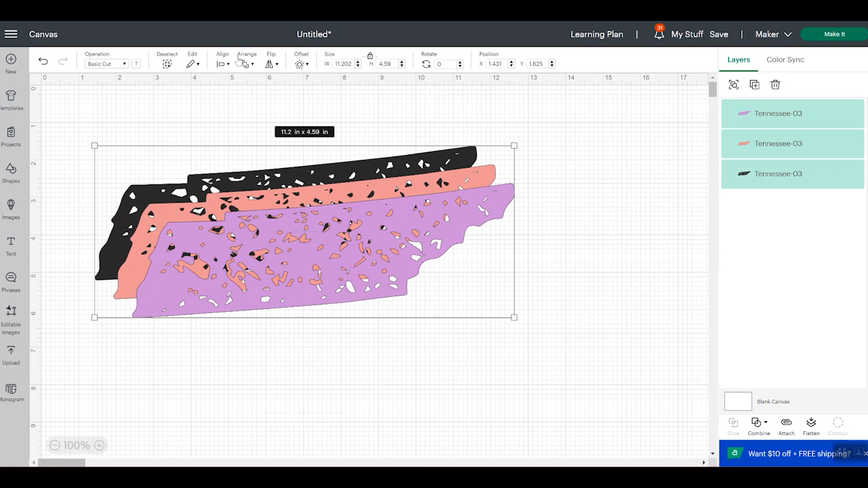Click the zoom out minus button
This screenshot has width=868, height=488.
pyautogui.click(x=54, y=445)
